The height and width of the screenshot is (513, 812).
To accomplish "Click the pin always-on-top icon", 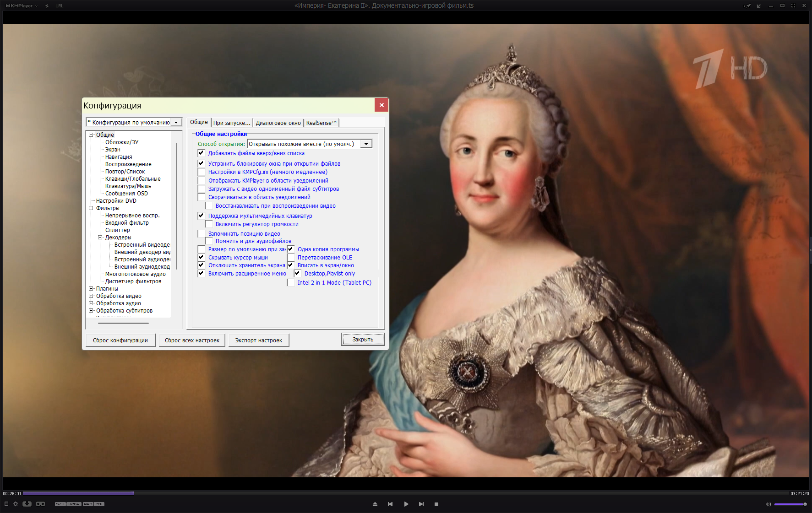I will point(748,6).
